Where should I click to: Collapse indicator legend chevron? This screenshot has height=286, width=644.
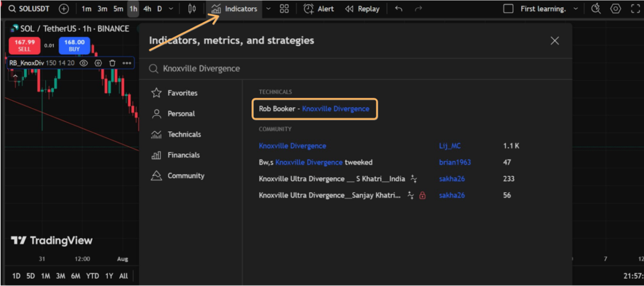[15, 76]
